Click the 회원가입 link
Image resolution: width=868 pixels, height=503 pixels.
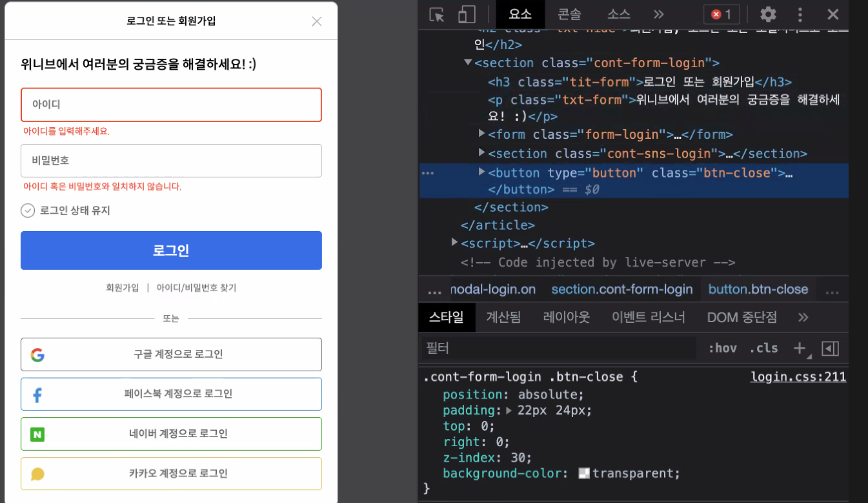point(123,288)
